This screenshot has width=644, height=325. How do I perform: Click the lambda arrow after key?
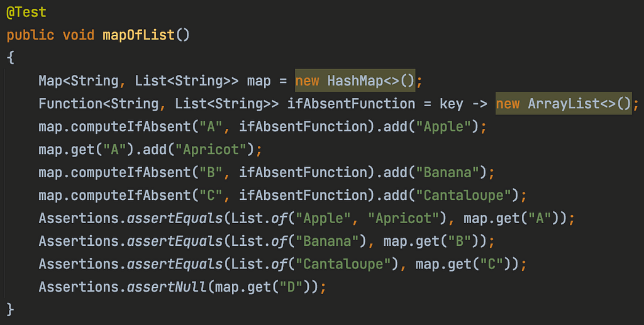pyautogui.click(x=479, y=104)
